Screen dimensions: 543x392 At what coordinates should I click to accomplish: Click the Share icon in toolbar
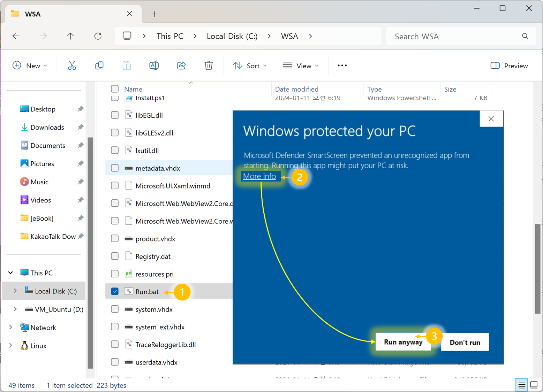tap(181, 66)
